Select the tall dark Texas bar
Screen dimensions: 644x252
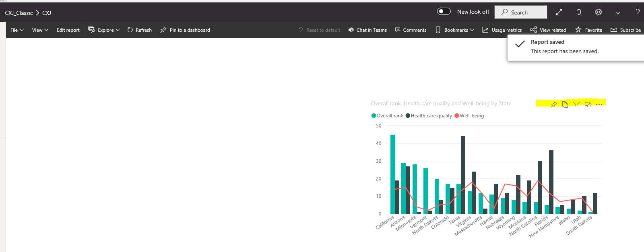click(x=463, y=175)
